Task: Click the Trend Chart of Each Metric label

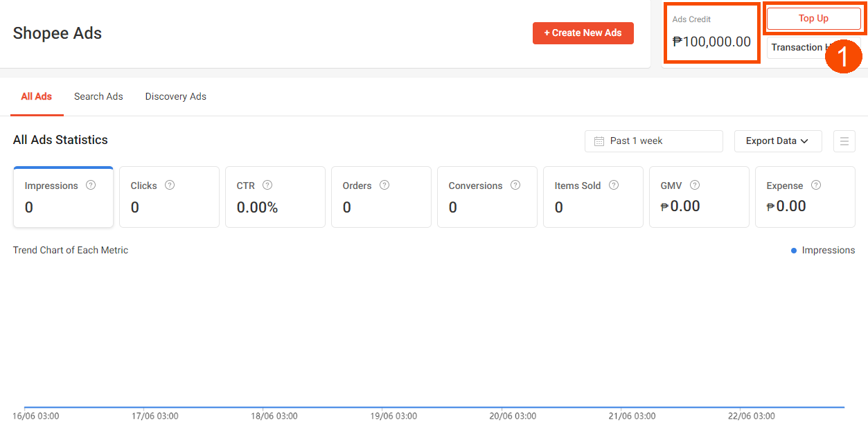Action: click(x=71, y=251)
